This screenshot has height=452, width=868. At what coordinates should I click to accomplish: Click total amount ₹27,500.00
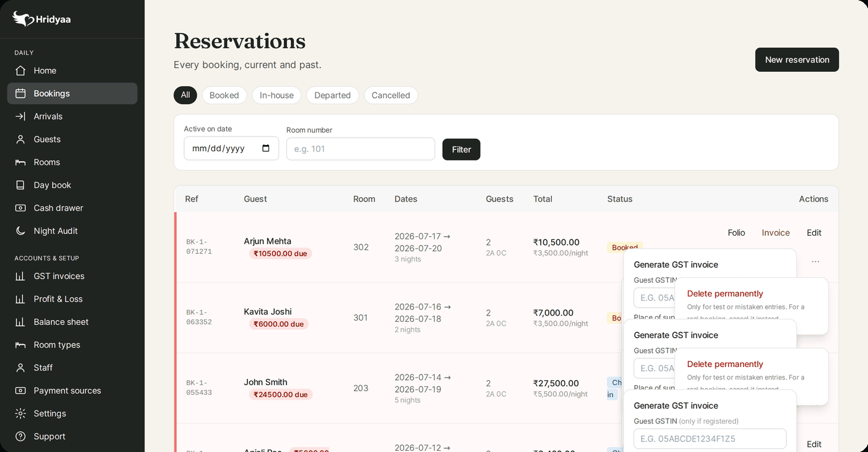pos(556,383)
